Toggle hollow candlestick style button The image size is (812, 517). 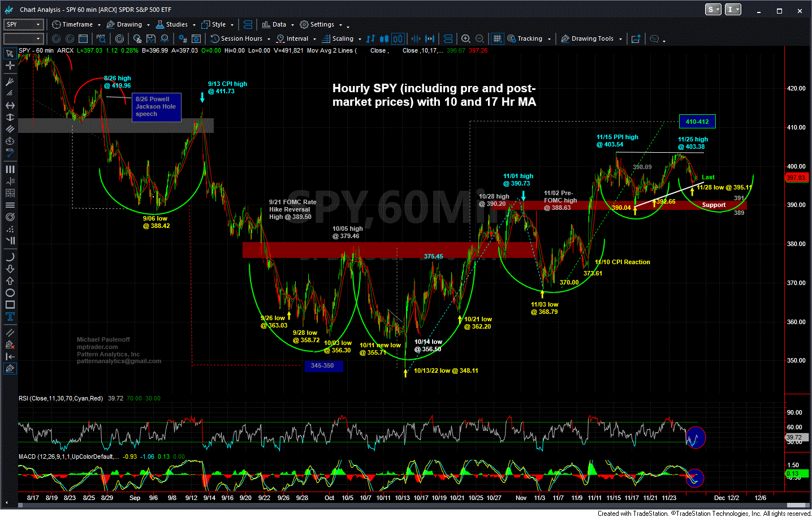click(398, 38)
